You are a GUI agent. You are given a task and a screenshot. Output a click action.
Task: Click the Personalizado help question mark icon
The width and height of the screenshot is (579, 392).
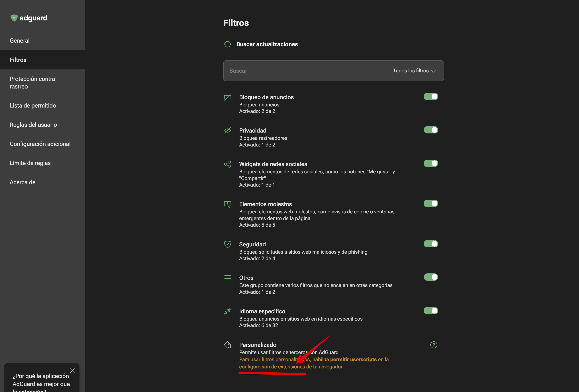click(433, 345)
